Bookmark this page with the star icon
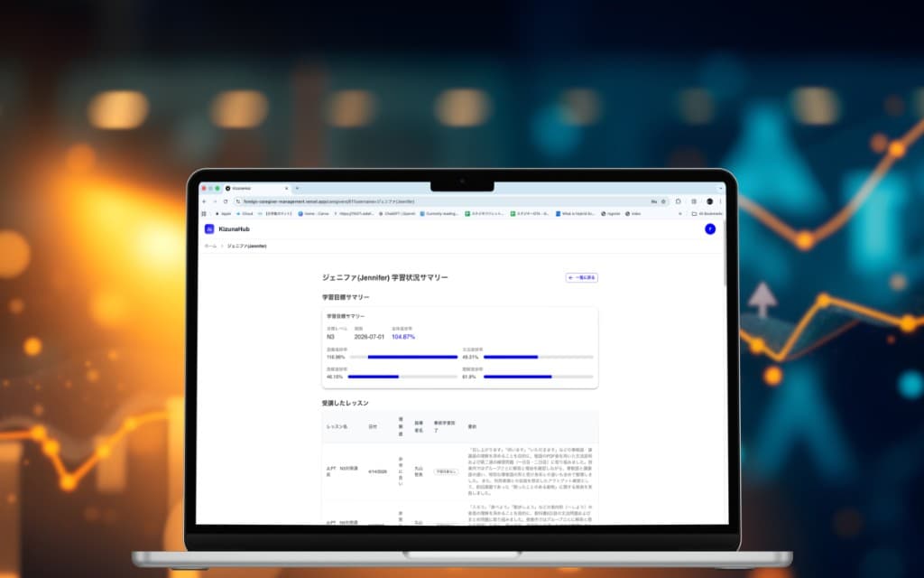This screenshot has width=924, height=578. (x=663, y=201)
